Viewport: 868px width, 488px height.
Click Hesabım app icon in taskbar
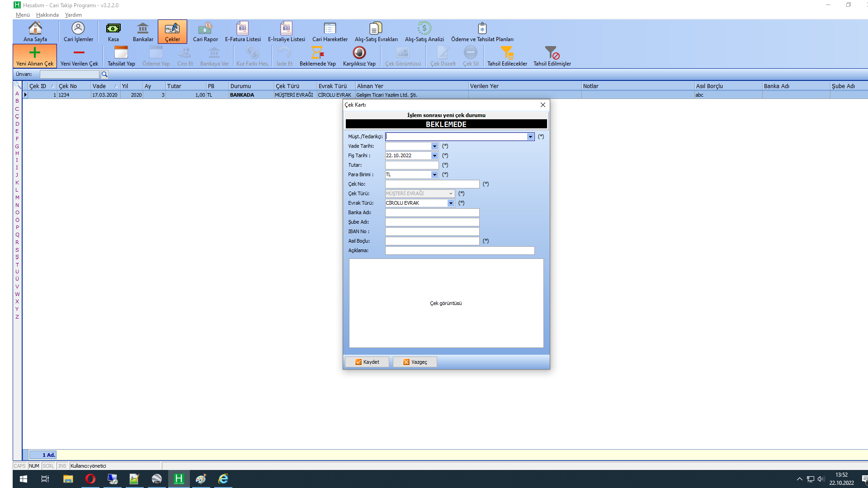(179, 479)
